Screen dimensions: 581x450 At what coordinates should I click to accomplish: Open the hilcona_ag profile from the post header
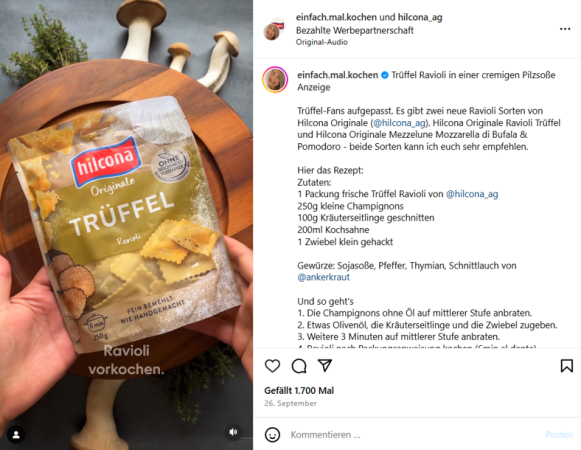[x=420, y=17]
